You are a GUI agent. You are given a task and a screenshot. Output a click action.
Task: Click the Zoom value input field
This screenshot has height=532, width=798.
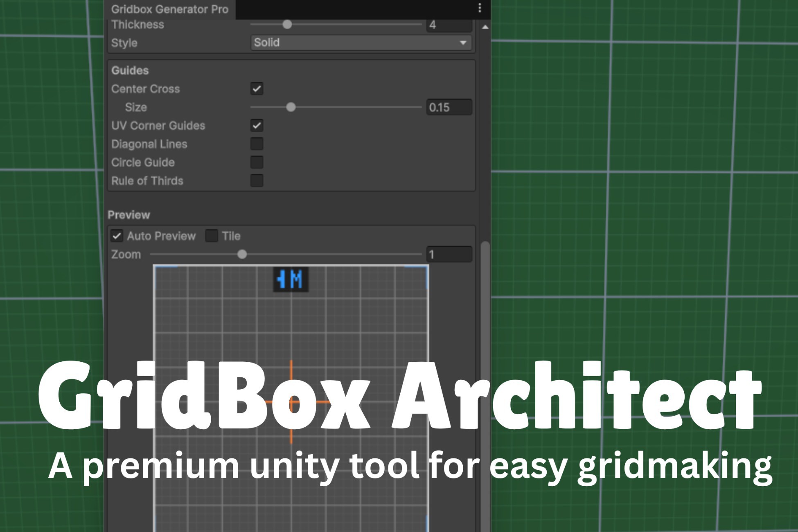click(x=449, y=255)
